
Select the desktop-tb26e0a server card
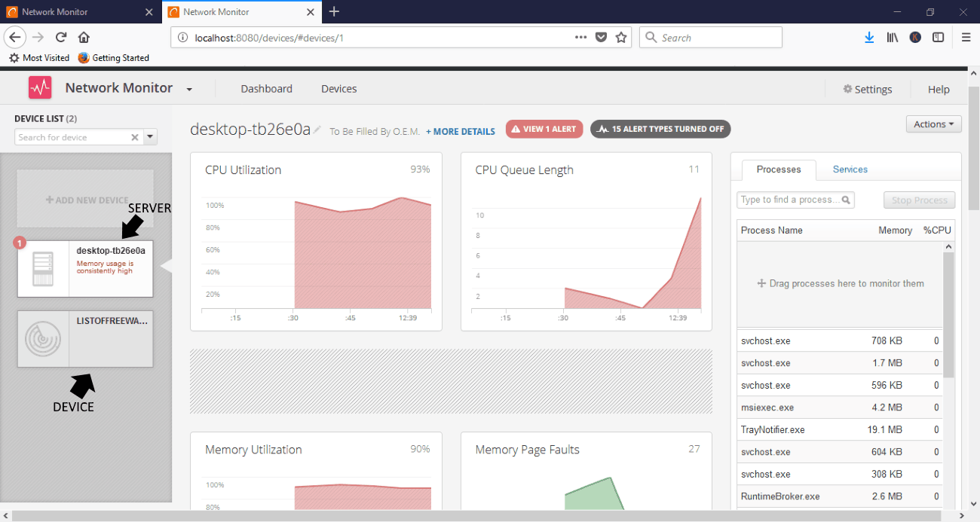(x=85, y=269)
